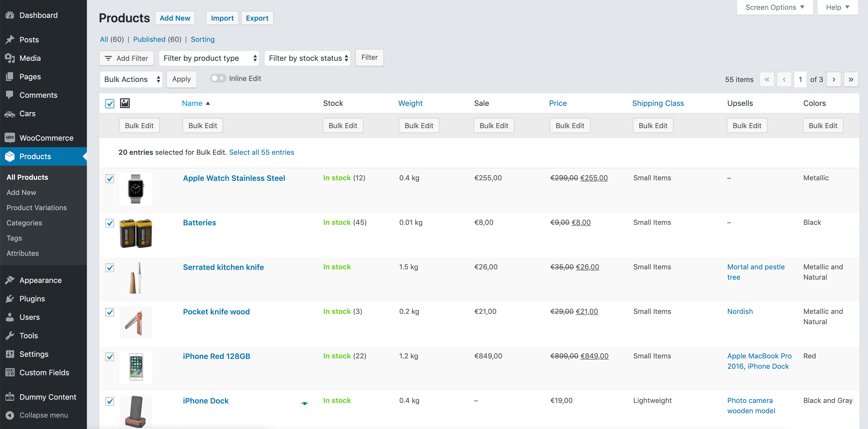
Task: Click the Custom Fields table icon
Action: click(10, 372)
